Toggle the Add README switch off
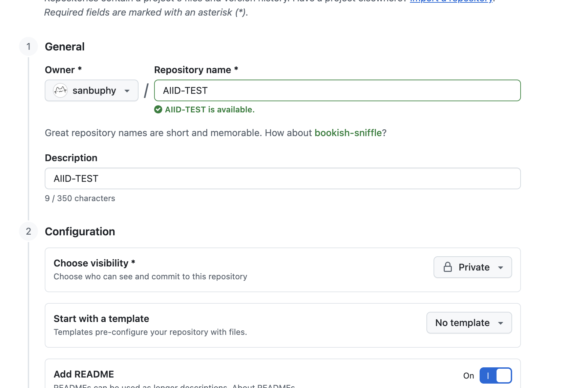The width and height of the screenshot is (588, 388). tap(496, 375)
